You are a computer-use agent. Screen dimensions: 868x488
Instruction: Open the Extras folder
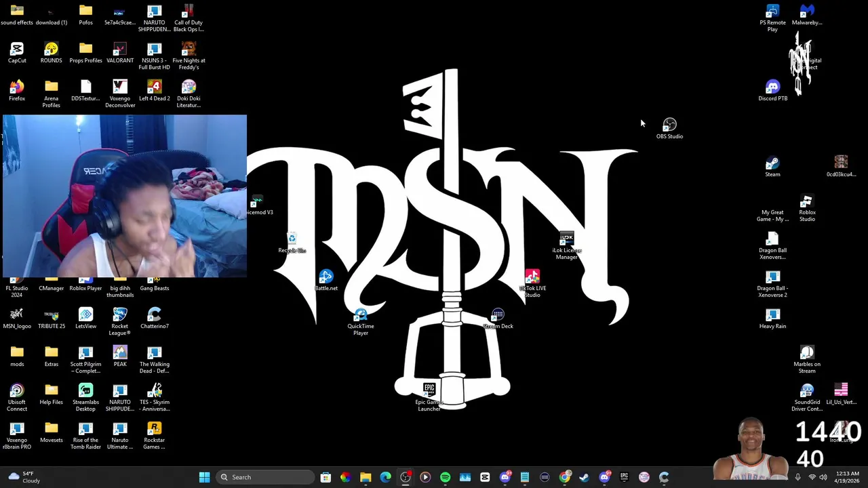(x=52, y=356)
